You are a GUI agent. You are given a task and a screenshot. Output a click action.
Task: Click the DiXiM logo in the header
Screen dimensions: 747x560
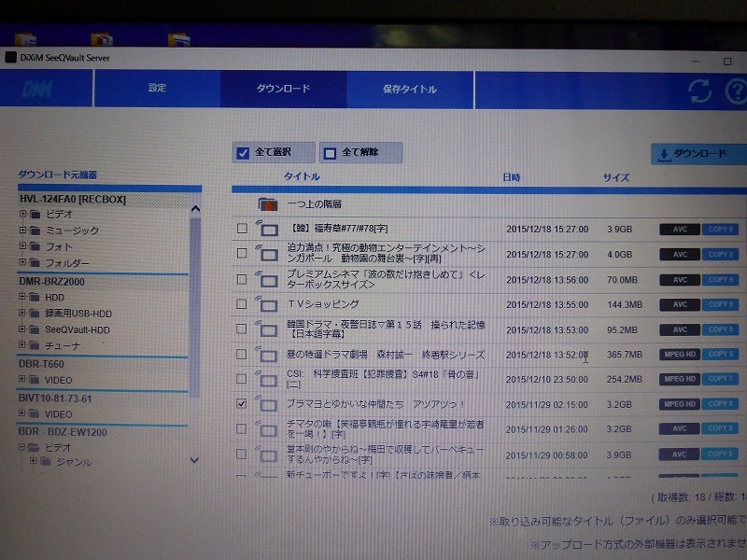[x=37, y=89]
